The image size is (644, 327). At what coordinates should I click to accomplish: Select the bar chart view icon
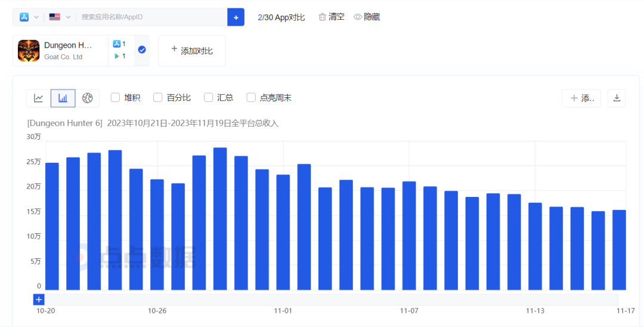[63, 98]
